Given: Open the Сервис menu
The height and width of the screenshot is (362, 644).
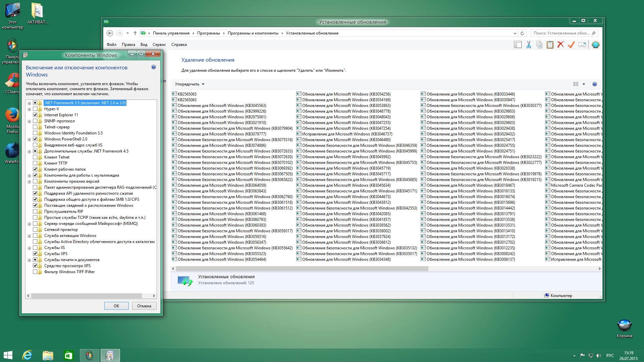Looking at the screenshot, I should tap(159, 45).
